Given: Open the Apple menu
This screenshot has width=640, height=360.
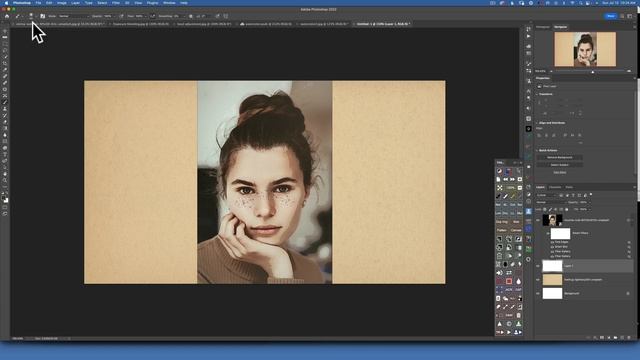Looking at the screenshot, I should pos(6,3).
